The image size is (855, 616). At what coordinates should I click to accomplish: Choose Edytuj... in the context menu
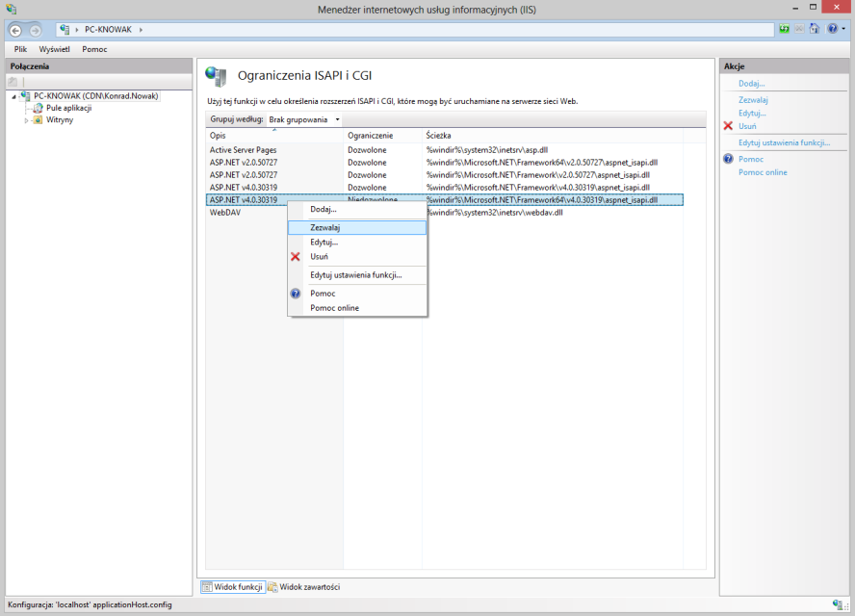pyautogui.click(x=357, y=242)
